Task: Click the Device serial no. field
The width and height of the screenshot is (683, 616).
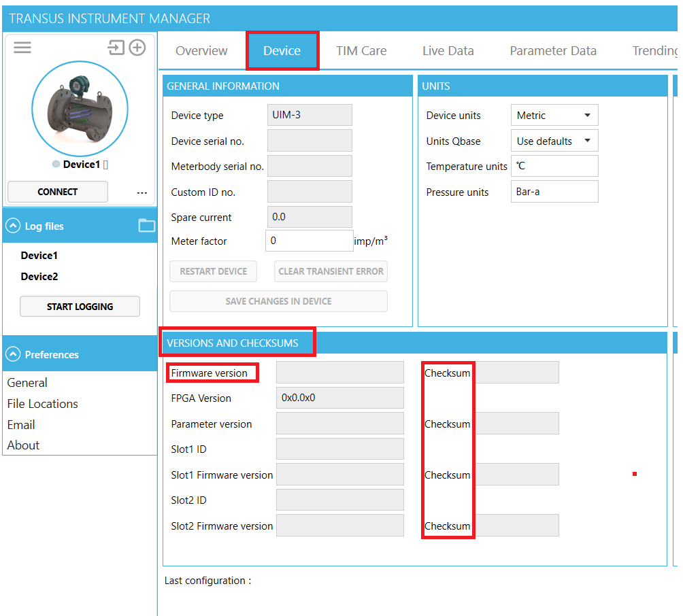Action: point(310,141)
